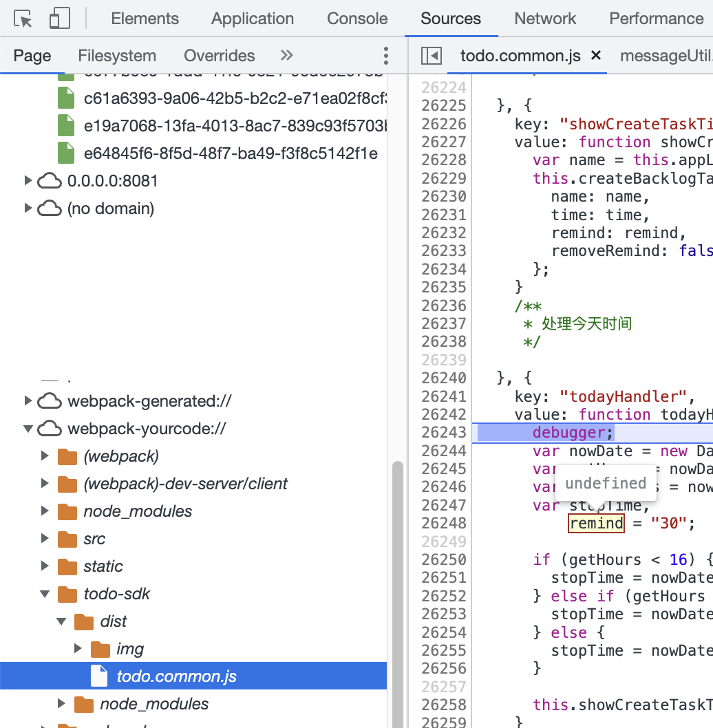Open the navigator three-dot menu
The width and height of the screenshot is (713, 728).
click(x=385, y=56)
